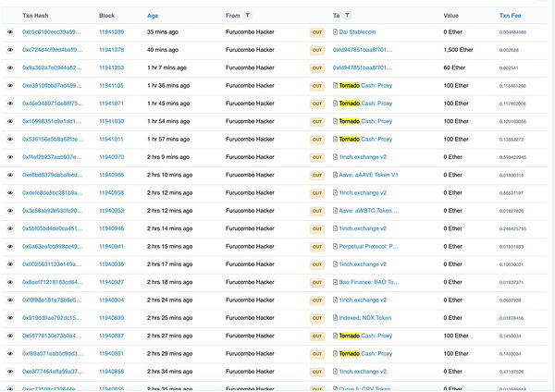Open 1inch.exchange v2 in block 11940858 row
Viewport: 555px width, 392px height.
click(363, 372)
